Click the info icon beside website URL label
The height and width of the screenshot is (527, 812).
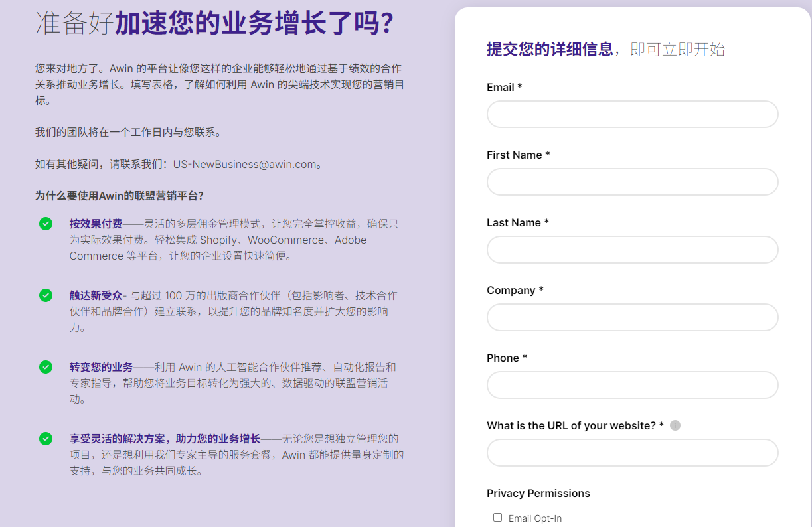[x=675, y=425]
